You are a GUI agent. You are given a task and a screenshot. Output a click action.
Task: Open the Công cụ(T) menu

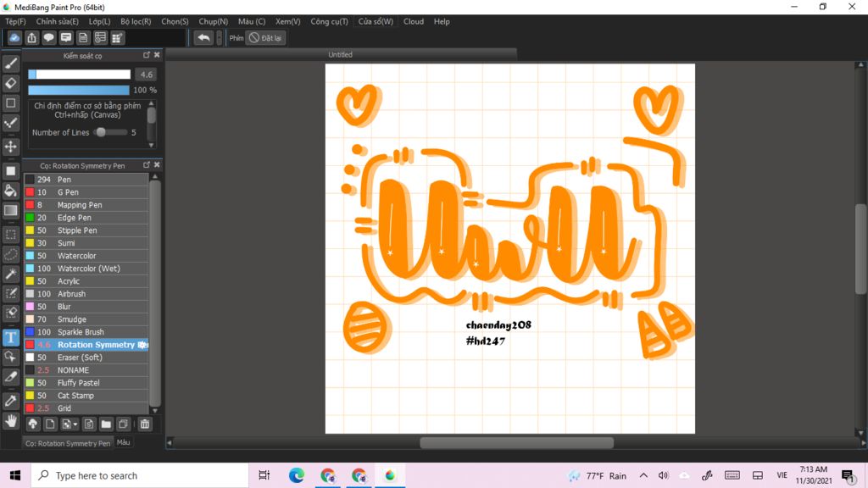[329, 21]
